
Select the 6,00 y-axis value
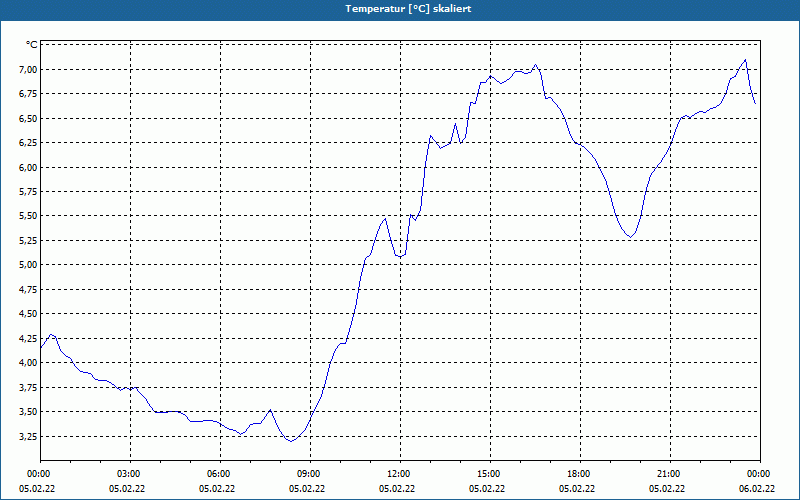28,167
